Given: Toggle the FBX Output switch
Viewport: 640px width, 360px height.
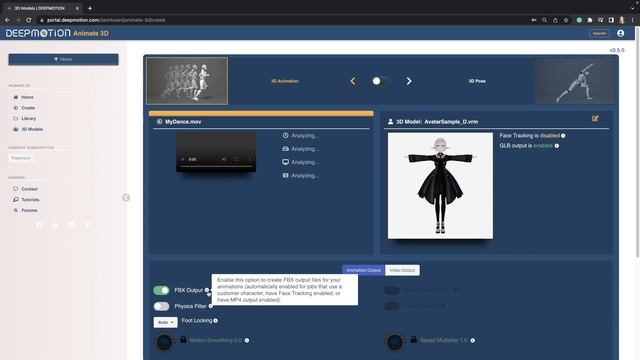Looking at the screenshot, I should coord(161,290).
